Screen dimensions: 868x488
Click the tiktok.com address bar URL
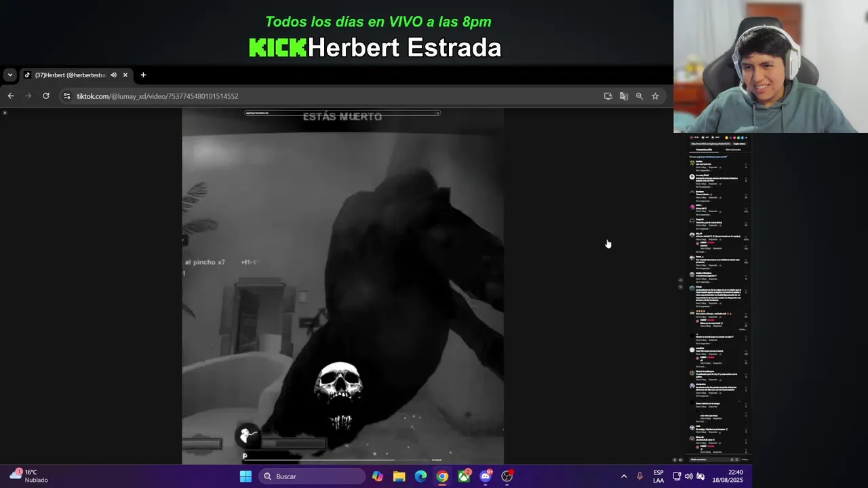157,96
